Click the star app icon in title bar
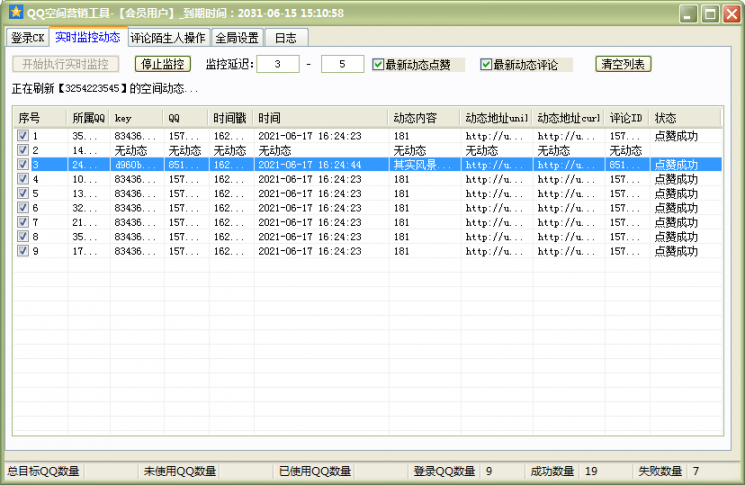This screenshot has width=745, height=485. (15, 13)
